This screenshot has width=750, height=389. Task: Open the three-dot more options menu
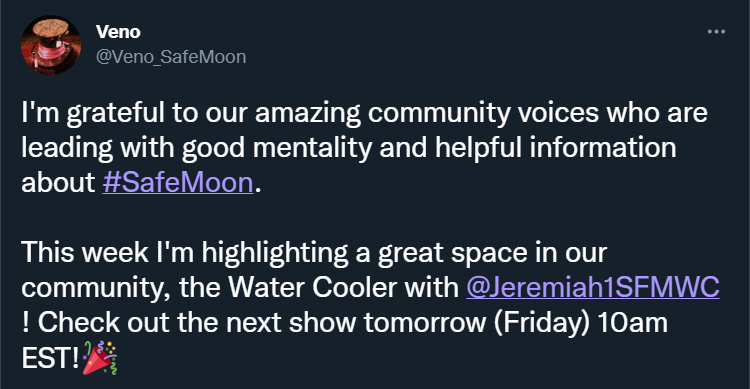coord(716,32)
